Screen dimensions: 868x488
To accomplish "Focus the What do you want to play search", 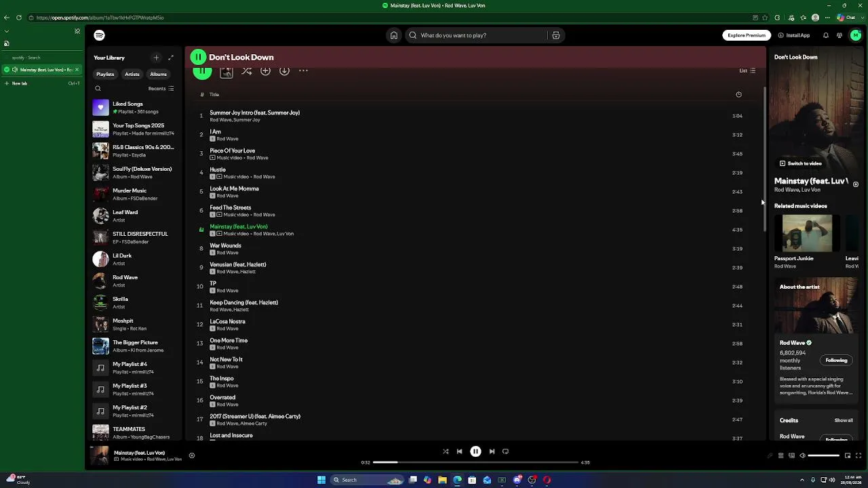I will (475, 35).
